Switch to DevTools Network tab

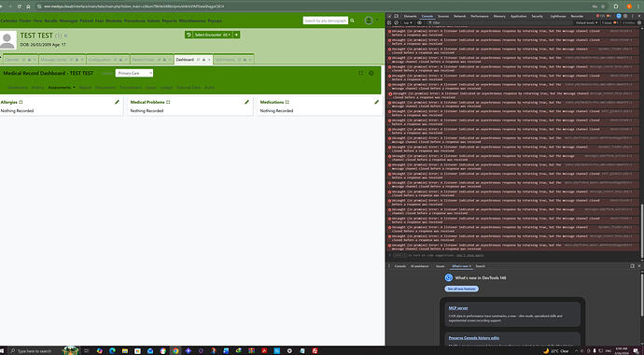pos(459,16)
